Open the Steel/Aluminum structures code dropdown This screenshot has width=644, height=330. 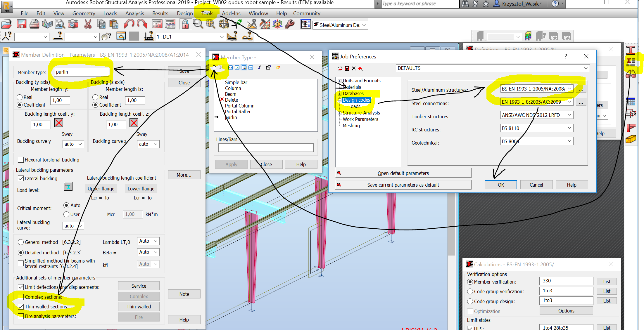[569, 88]
